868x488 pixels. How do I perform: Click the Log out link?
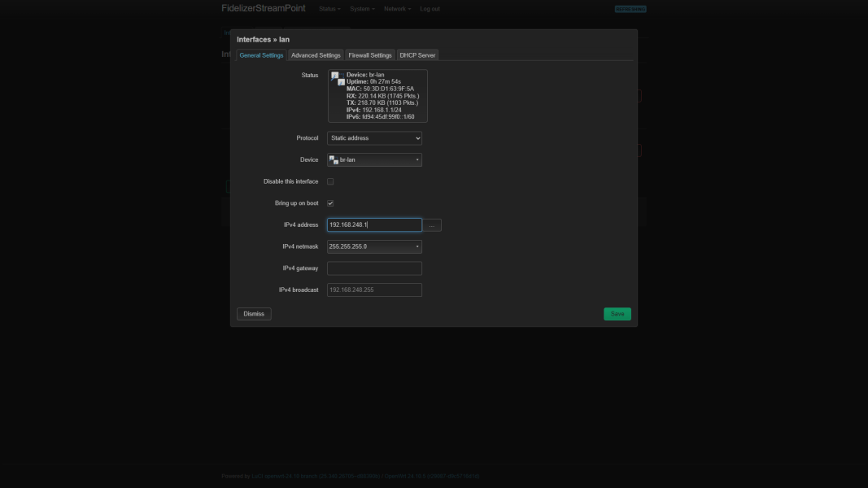(x=430, y=9)
